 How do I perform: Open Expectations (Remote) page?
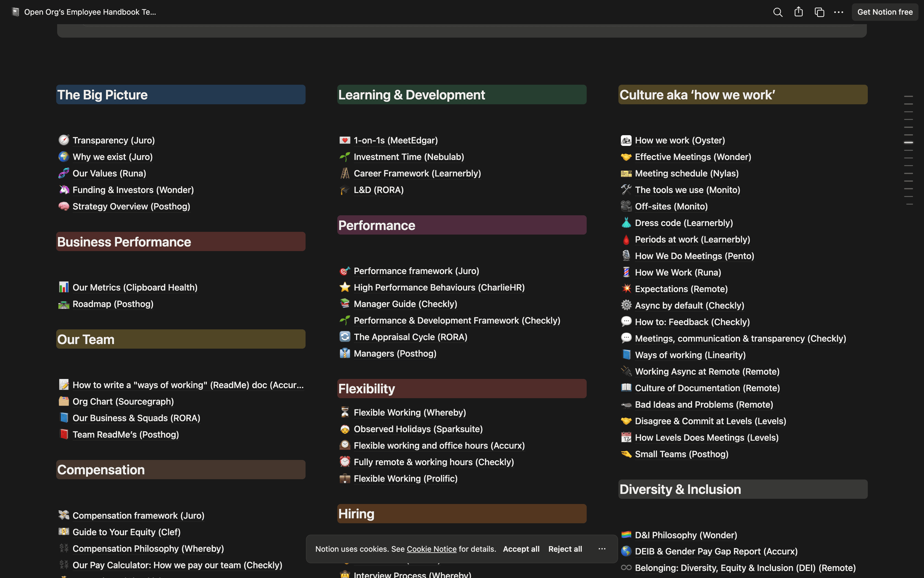click(x=681, y=289)
